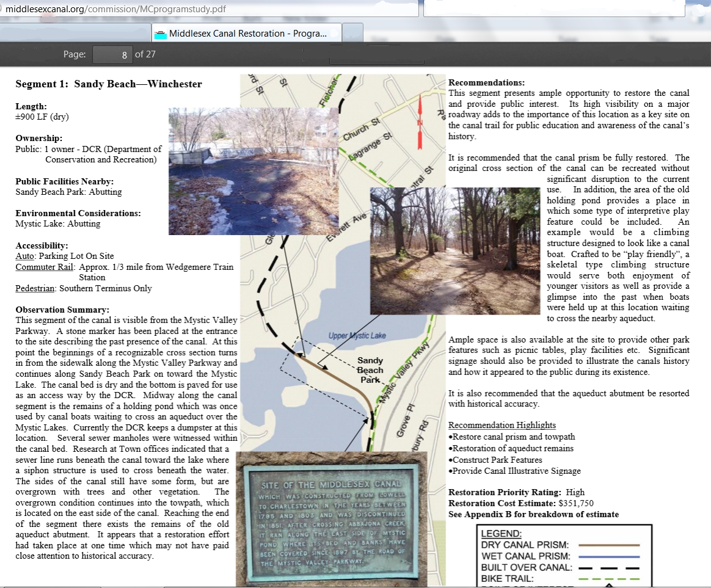Screen dimensions: 711x588
Task: Click the 'LEGEND:' title
Action: point(501,534)
